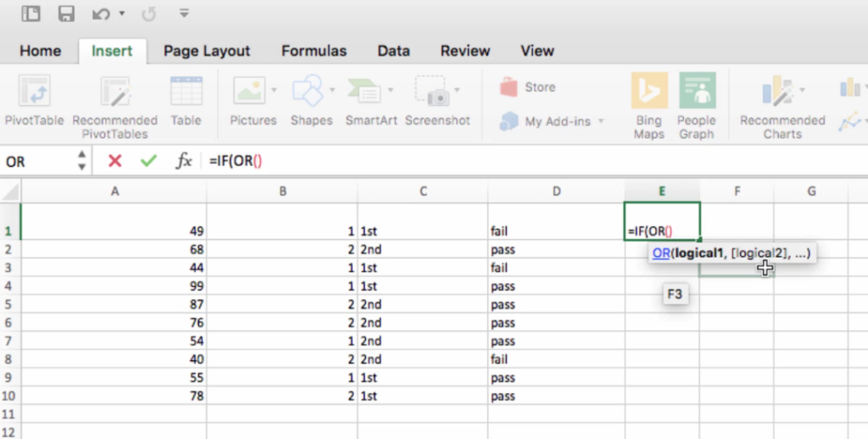Insert a PivotTable

pyautogui.click(x=34, y=100)
